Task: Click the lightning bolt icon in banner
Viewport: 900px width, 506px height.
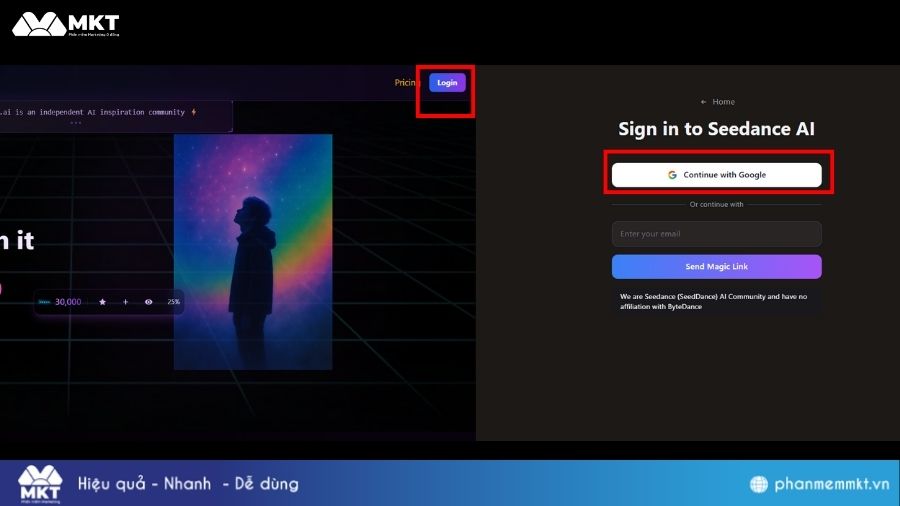Action: pyautogui.click(x=194, y=112)
